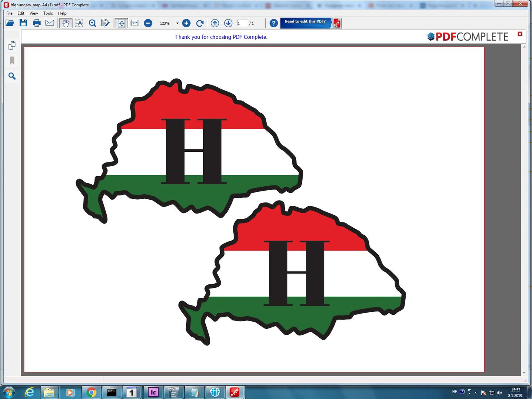Viewport: 532px width, 399px height.
Task: Click the current page number field
Action: pyautogui.click(x=242, y=23)
